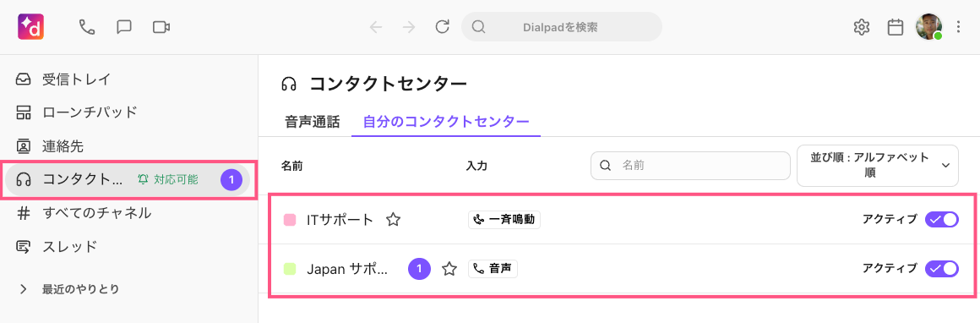Click the 一斉鳴動 tag
This screenshot has width=980, height=323.
[x=504, y=220]
